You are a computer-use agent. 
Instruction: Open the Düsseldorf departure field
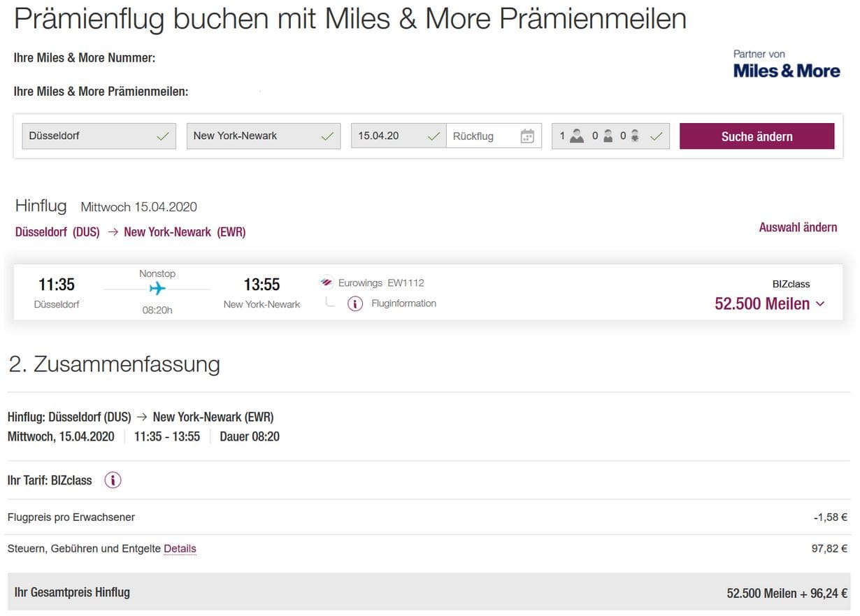(x=99, y=136)
